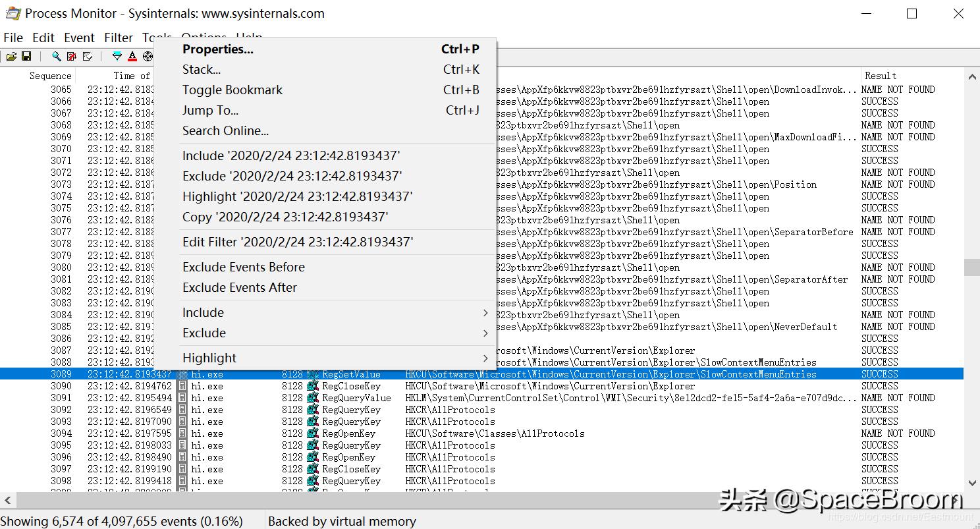Click Copy '2020/2/24 23:12:42.8193437' menu entry

(325, 217)
